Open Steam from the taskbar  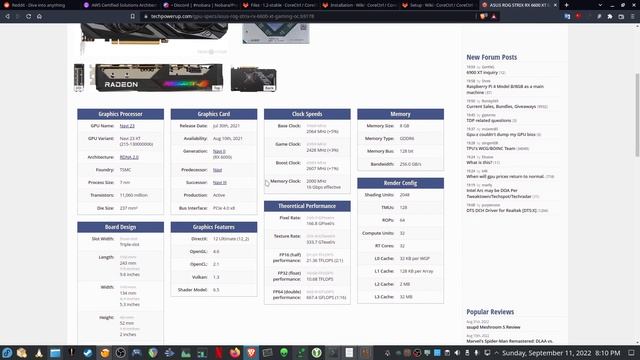[88, 353]
